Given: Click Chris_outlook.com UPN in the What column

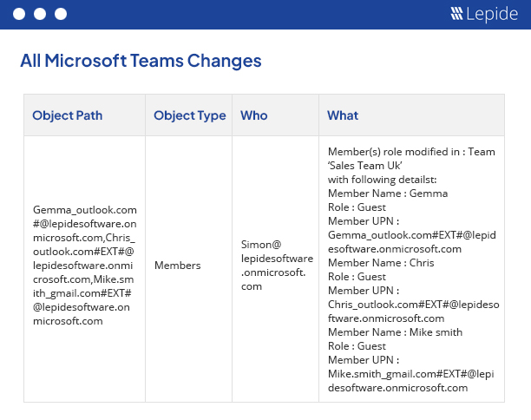Looking at the screenshot, I should tap(413, 312).
